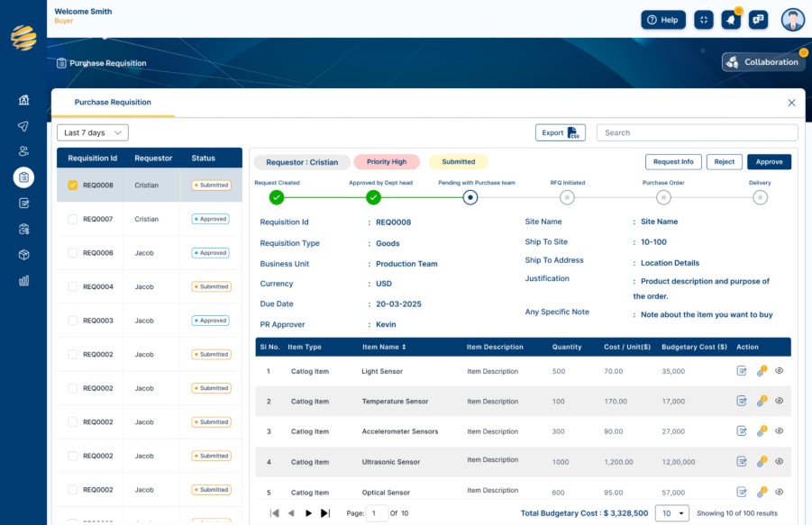812x525 pixels.
Task: Sort by Item Name column arrows
Action: (404, 347)
